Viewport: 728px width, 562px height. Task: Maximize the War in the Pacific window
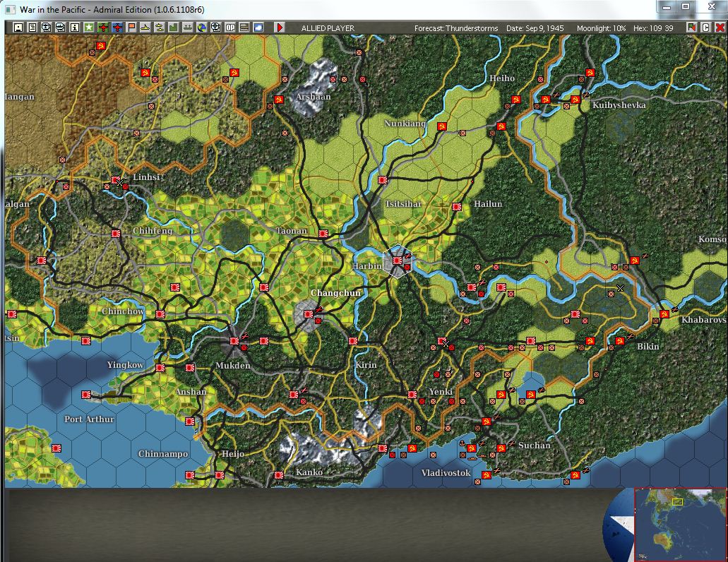[686, 6]
